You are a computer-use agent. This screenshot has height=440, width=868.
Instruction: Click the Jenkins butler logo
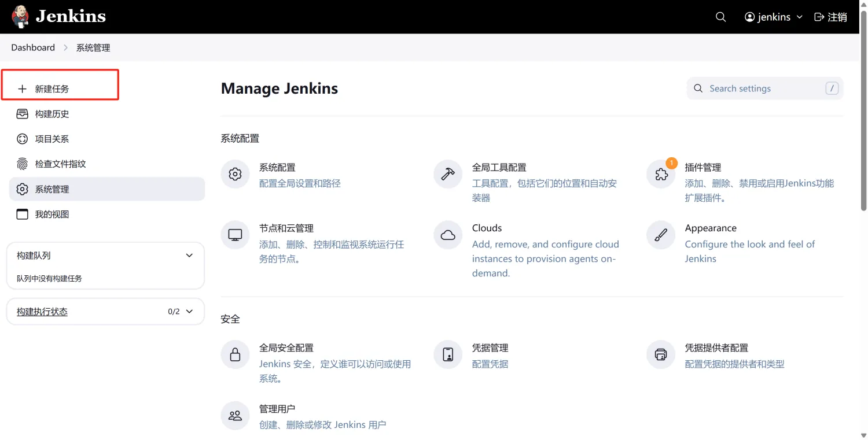(21, 17)
